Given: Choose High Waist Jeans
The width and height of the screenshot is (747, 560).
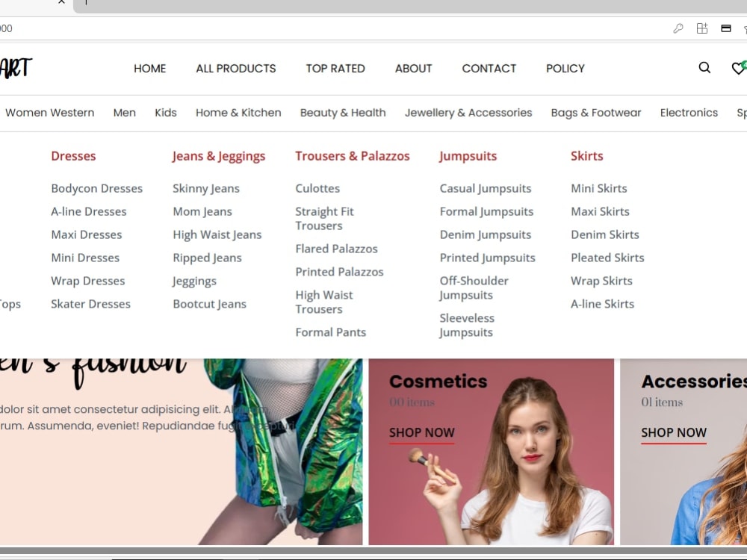Looking at the screenshot, I should tap(217, 234).
